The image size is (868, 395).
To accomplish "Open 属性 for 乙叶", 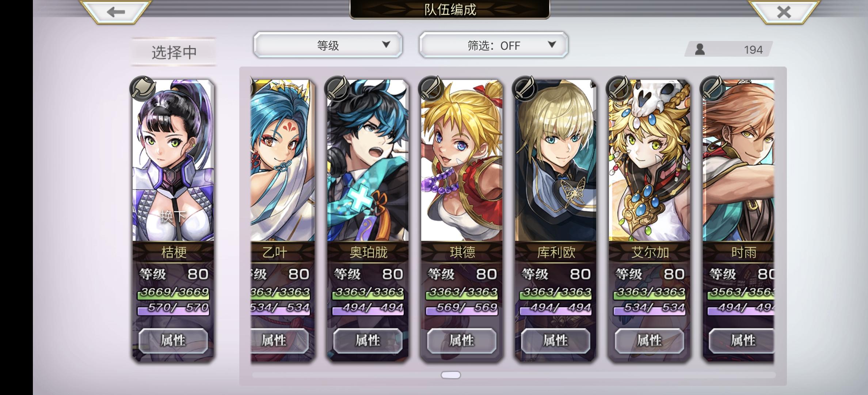I will pyautogui.click(x=279, y=341).
